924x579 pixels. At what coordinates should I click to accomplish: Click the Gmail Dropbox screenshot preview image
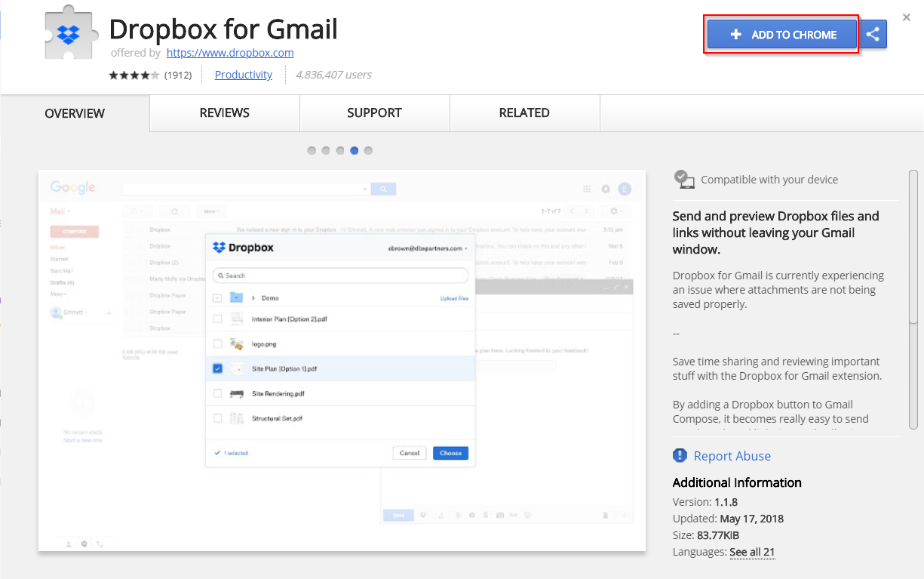pyautogui.click(x=342, y=361)
